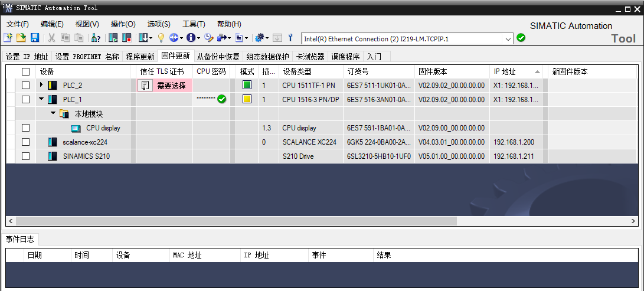Toggle the select-all checkbox in the header row
This screenshot has width=644, height=291.
(26, 71)
